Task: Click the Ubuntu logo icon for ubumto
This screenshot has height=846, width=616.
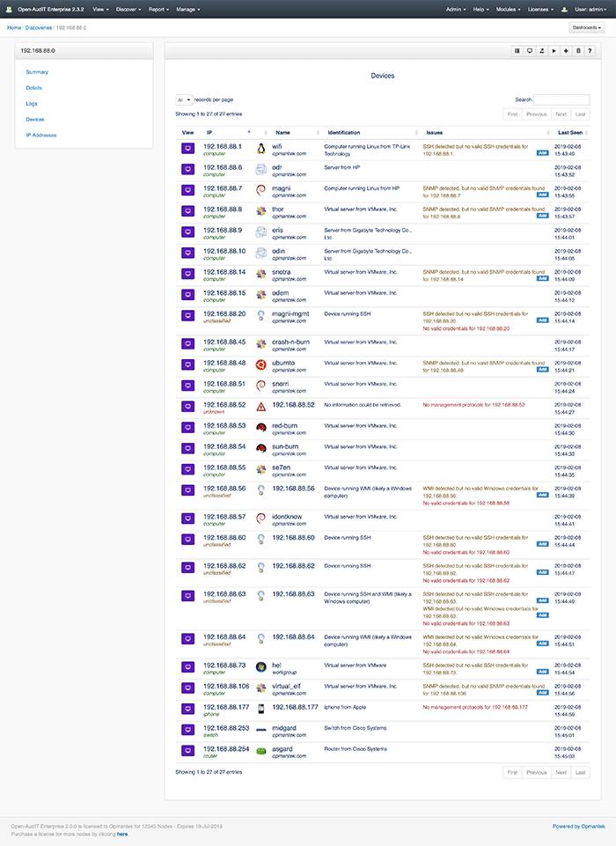Action: pyautogui.click(x=261, y=364)
